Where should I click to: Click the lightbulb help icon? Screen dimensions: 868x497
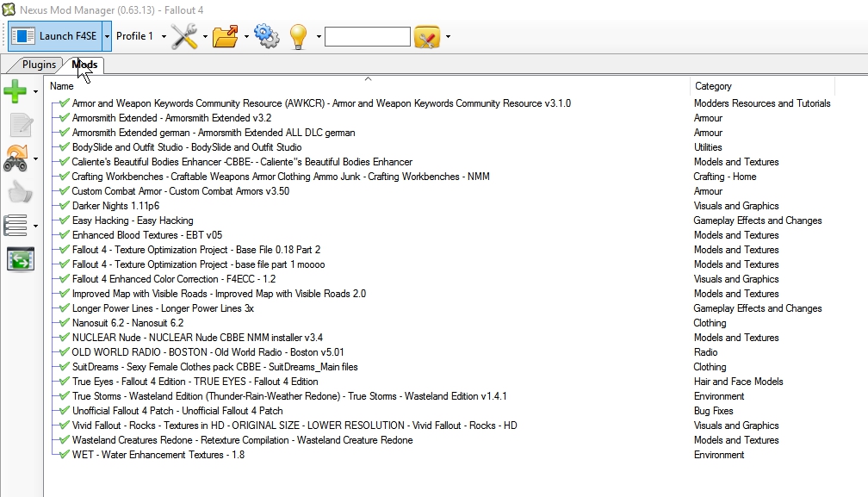pyautogui.click(x=298, y=37)
